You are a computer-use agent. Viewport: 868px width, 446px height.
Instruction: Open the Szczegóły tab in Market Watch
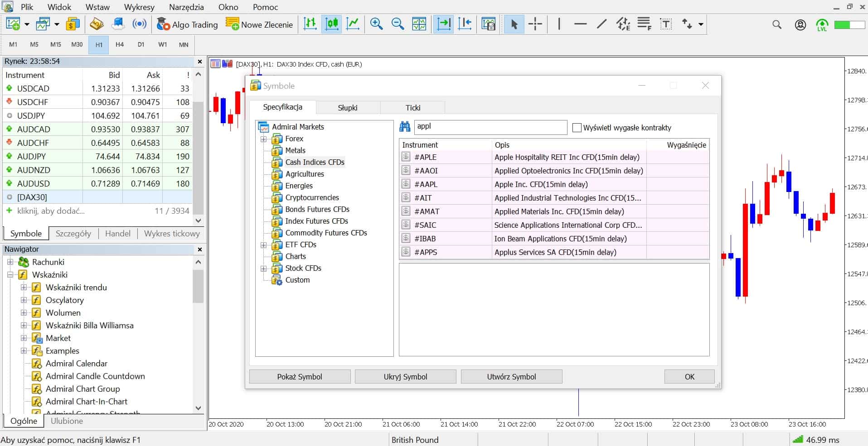pos(73,234)
